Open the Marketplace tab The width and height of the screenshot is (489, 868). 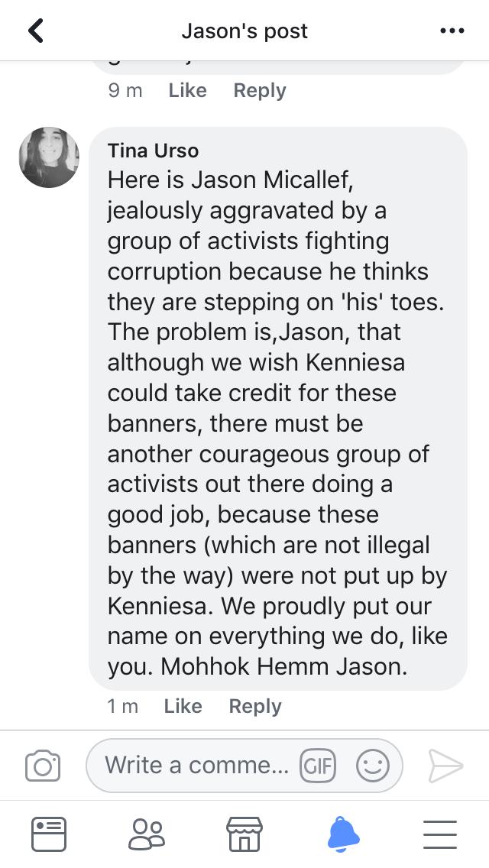coord(244,834)
